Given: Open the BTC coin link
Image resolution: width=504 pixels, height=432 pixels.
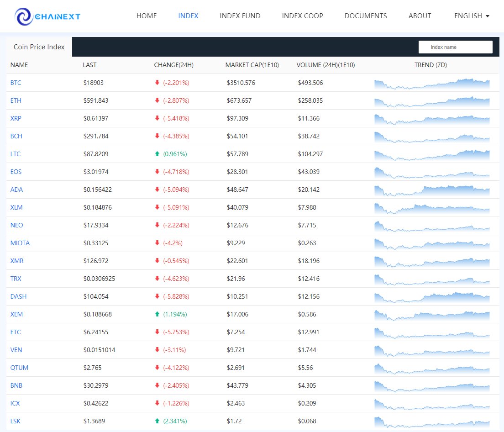Looking at the screenshot, I should (16, 83).
